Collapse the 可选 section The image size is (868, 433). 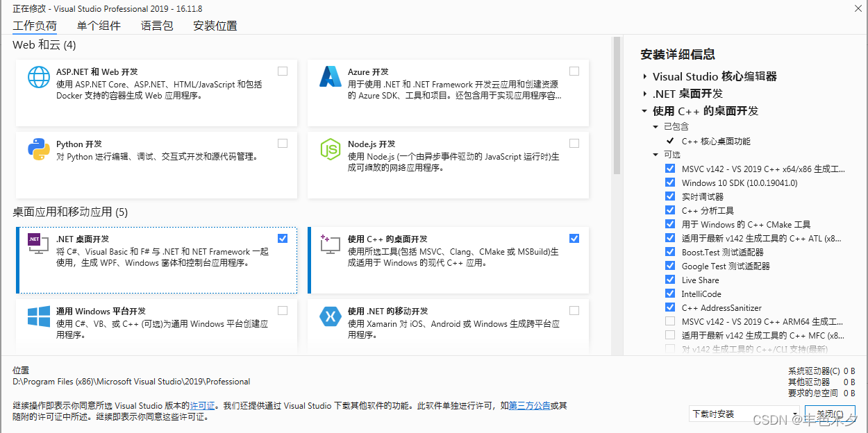pos(656,155)
